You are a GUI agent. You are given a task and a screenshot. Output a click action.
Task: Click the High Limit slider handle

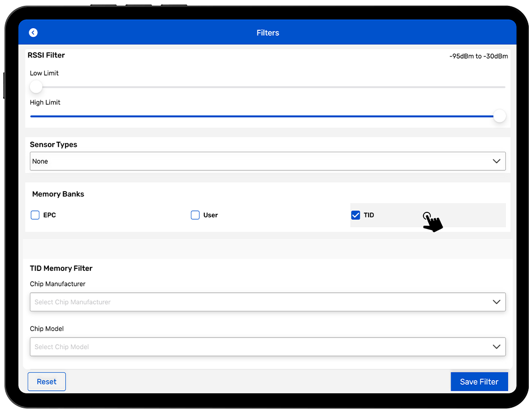tap(499, 116)
